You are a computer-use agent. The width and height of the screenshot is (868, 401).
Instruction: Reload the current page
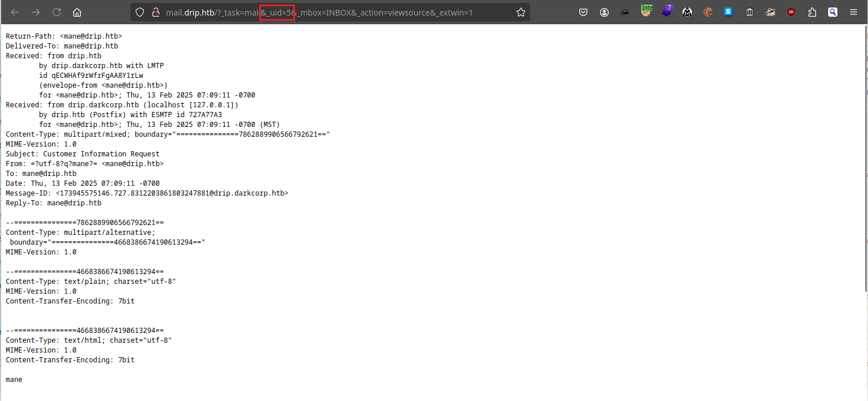57,12
